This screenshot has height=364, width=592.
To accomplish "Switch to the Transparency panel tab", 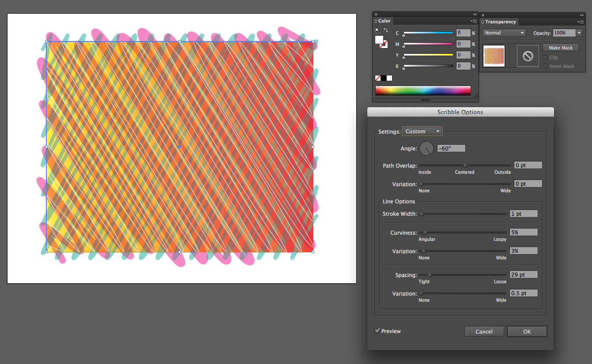I will 502,22.
